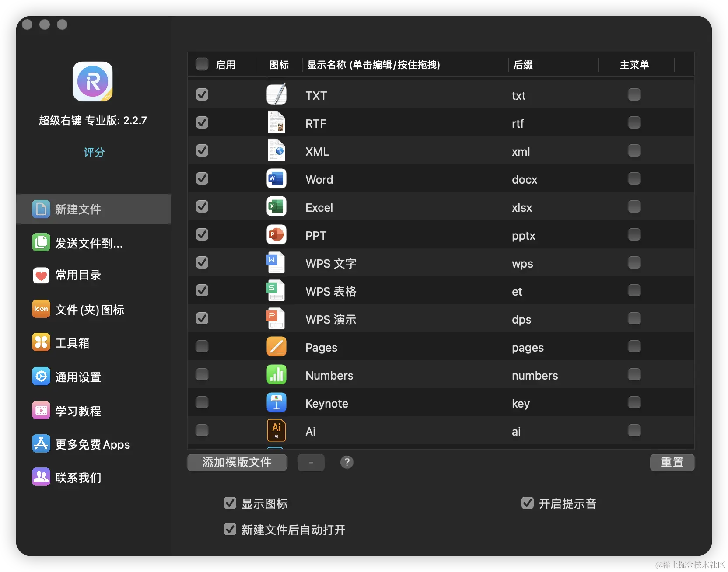
Task: Toggle the 显示图标 option
Action: click(230, 503)
